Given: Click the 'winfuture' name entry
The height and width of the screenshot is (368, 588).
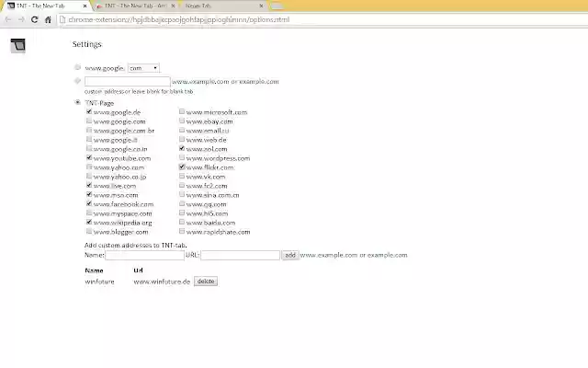Looking at the screenshot, I should click(x=100, y=282).
